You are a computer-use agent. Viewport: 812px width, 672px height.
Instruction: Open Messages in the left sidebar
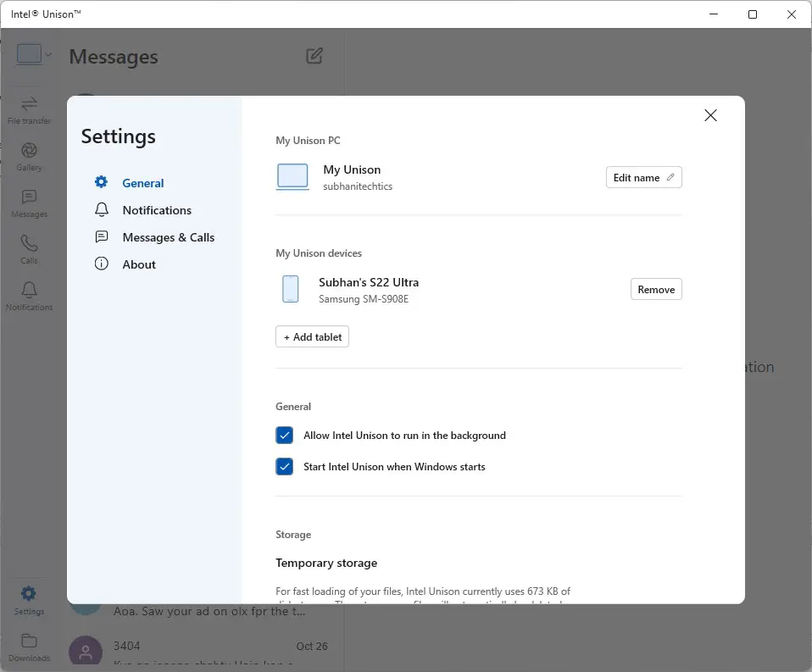29,203
